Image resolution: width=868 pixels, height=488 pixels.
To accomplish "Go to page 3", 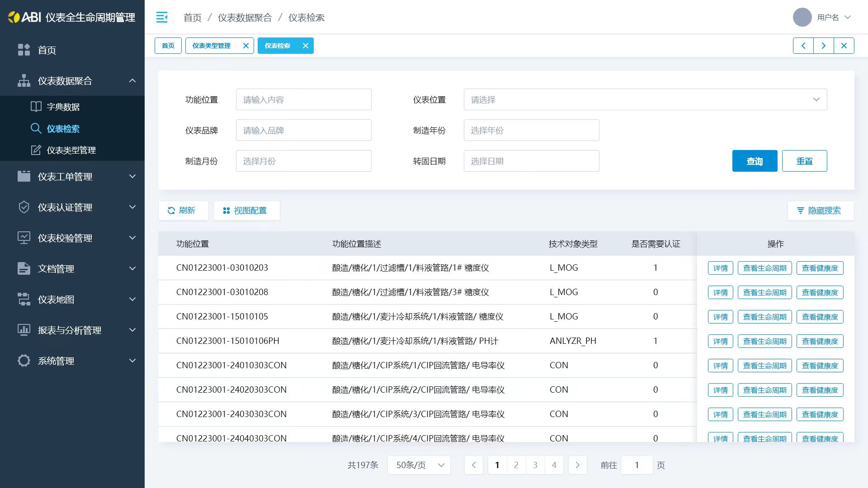I will [535, 465].
